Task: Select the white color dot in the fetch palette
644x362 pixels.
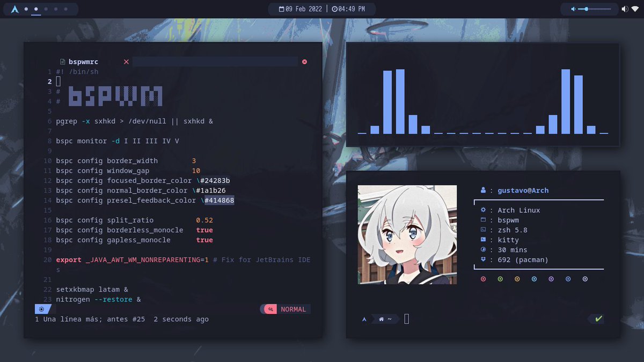Action: pos(585,279)
